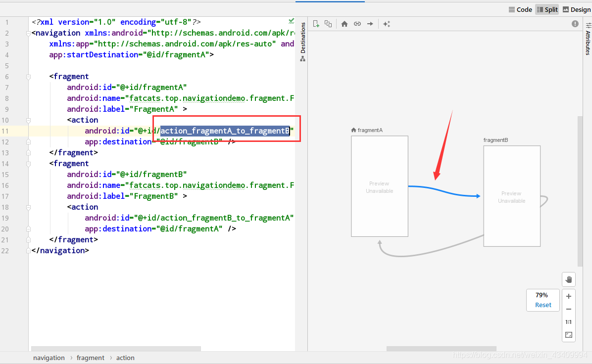Click navigation in the breadcrumb bar

click(49, 358)
